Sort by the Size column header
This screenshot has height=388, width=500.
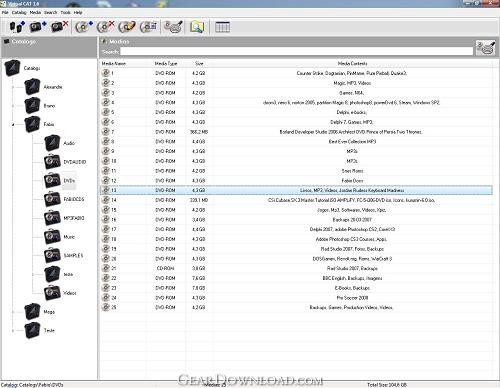199,63
